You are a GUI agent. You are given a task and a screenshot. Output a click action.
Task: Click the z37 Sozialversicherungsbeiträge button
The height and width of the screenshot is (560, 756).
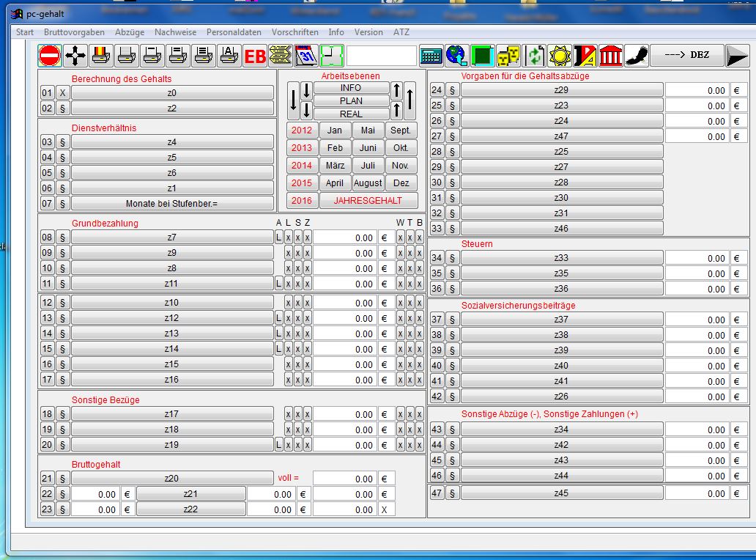point(561,320)
